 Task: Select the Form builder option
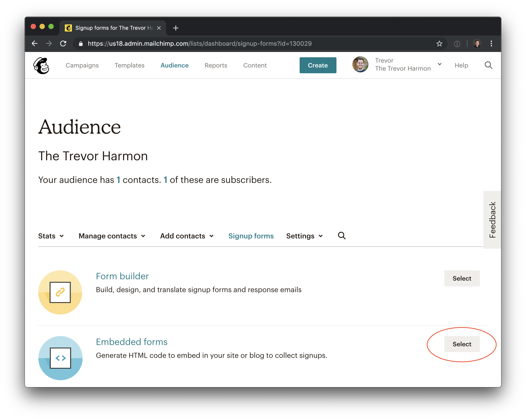pyautogui.click(x=462, y=278)
